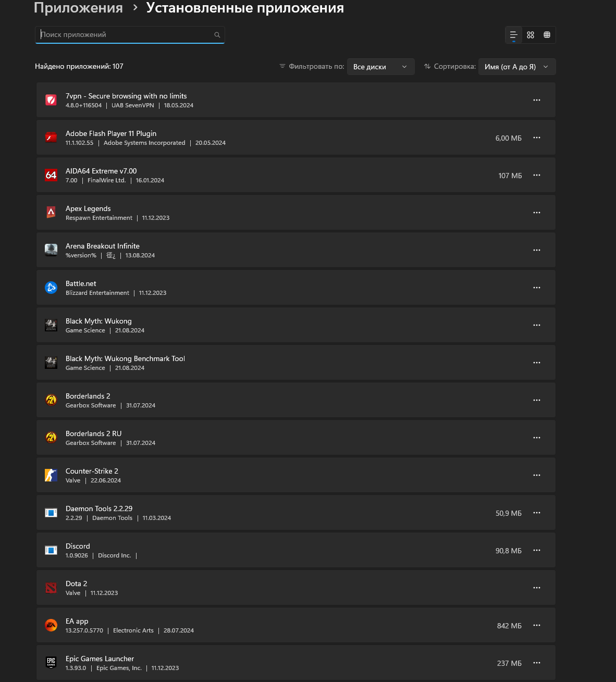Open more options for Borderlands 2 RU
The image size is (616, 682).
tap(537, 438)
